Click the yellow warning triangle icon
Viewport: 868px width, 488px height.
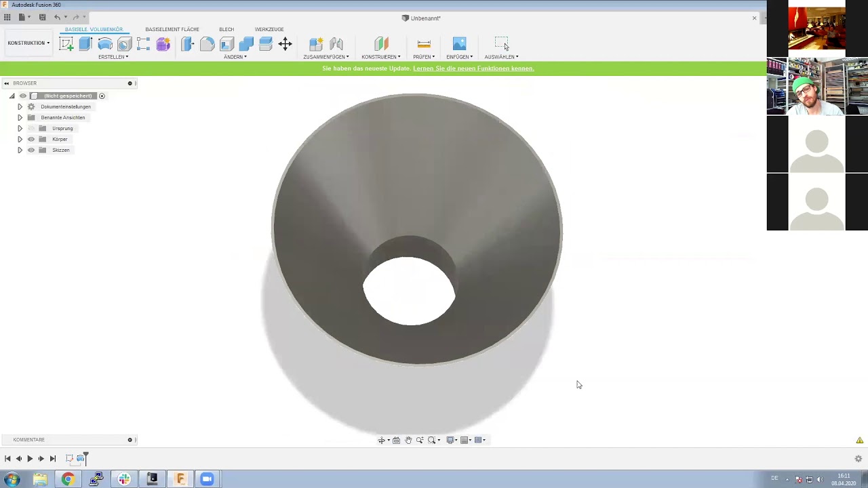click(860, 440)
